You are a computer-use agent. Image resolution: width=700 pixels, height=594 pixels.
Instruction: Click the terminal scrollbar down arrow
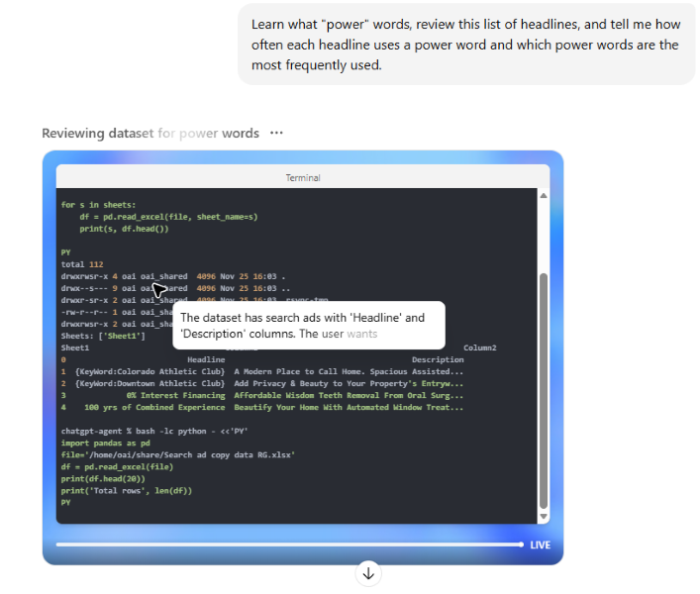click(543, 516)
